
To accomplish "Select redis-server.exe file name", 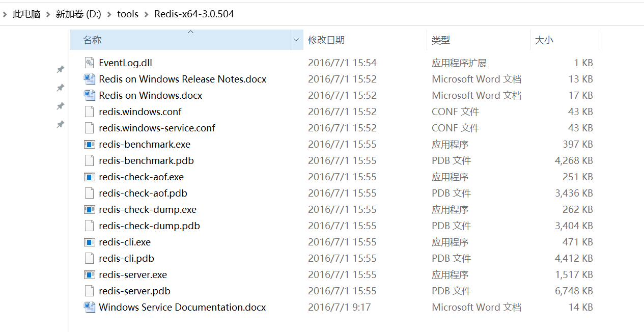I will pos(133,274).
